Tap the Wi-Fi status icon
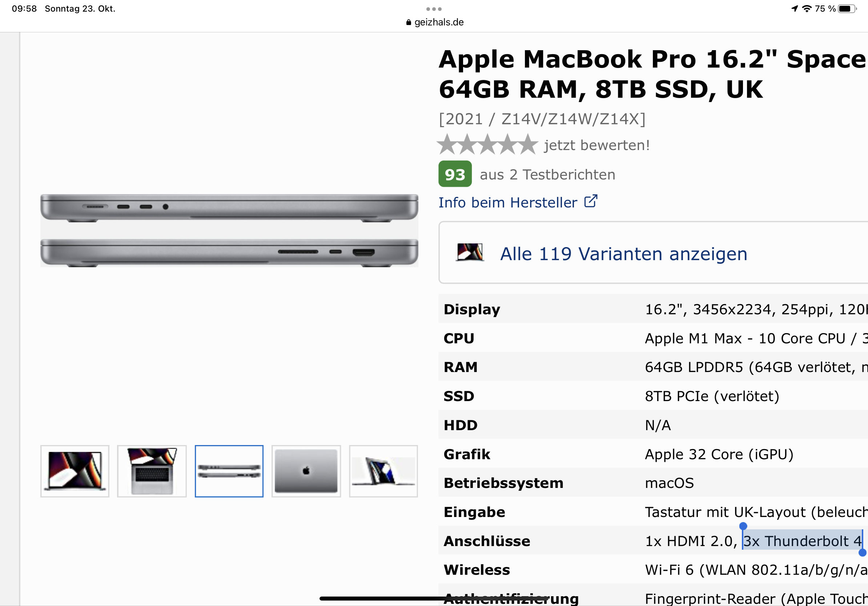Screen dimensions: 868x606 807,9
